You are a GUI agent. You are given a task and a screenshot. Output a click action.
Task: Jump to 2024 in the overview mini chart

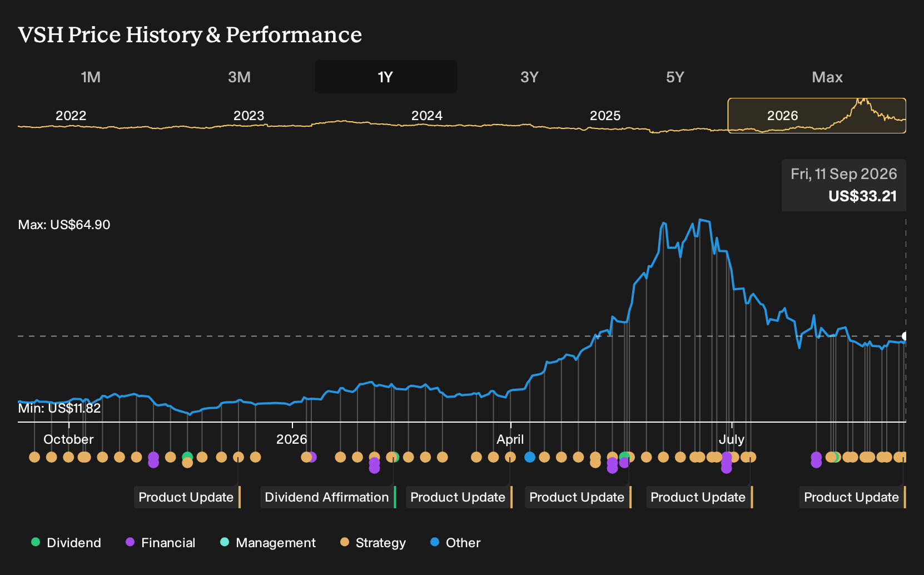pos(427,116)
